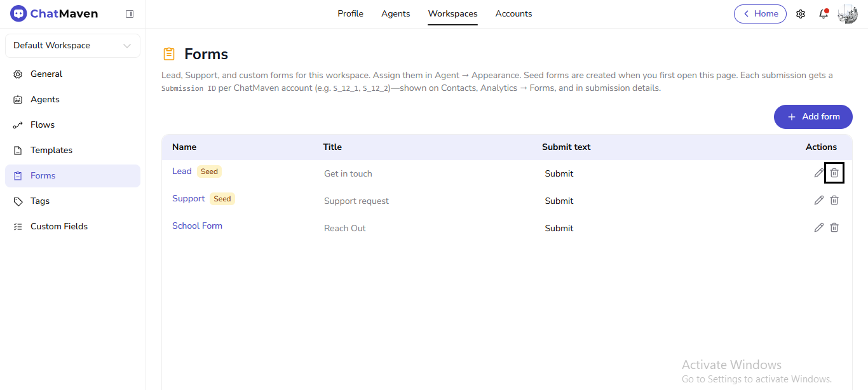Open the user profile avatar picture
868x390 pixels.
click(848, 13)
